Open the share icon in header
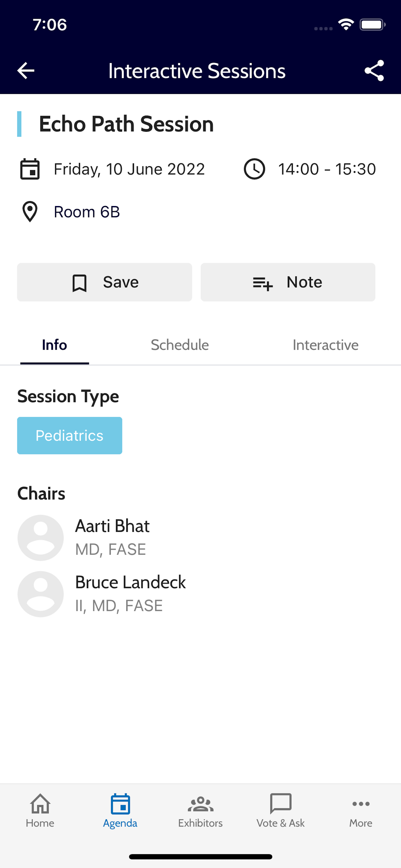 (x=375, y=71)
